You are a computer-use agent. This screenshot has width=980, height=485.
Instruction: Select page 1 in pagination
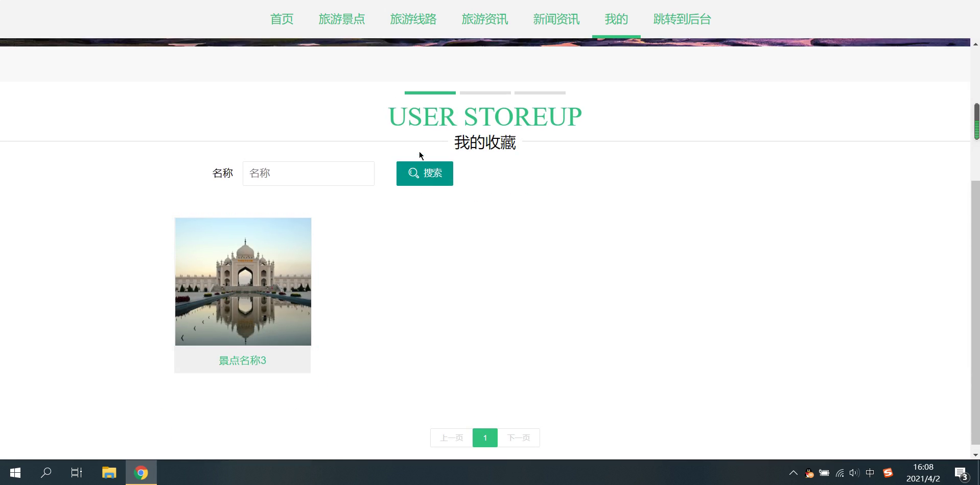coord(485,438)
